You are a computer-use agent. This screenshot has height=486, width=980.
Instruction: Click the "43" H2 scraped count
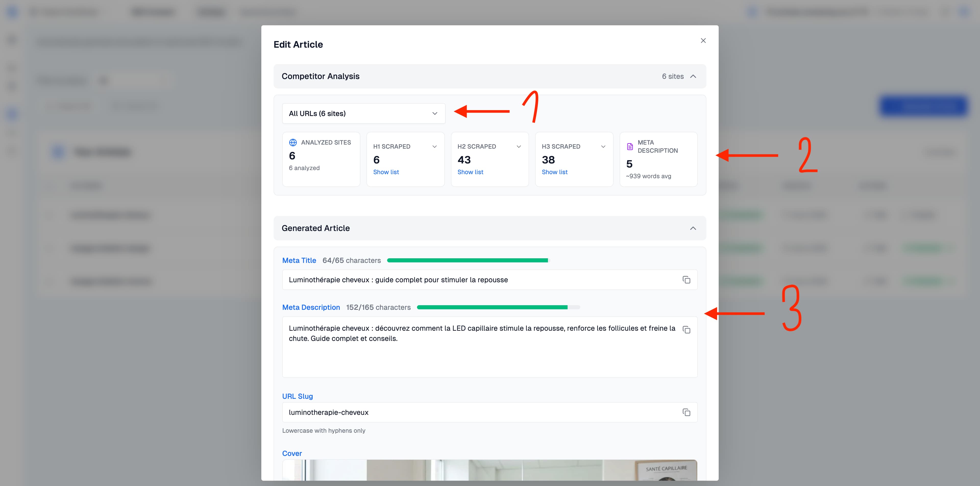pos(464,160)
